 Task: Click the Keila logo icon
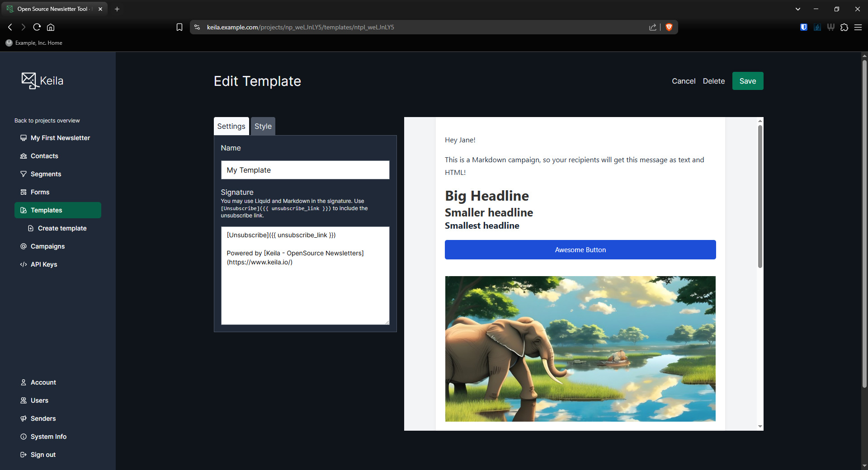(x=29, y=81)
